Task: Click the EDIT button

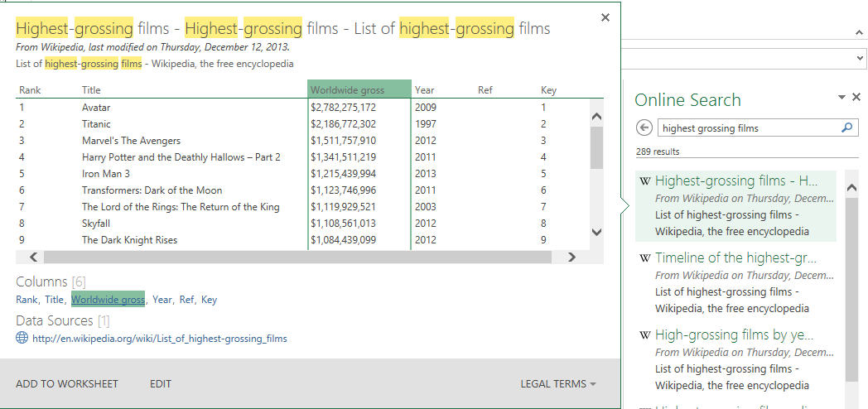Action: coord(161,384)
